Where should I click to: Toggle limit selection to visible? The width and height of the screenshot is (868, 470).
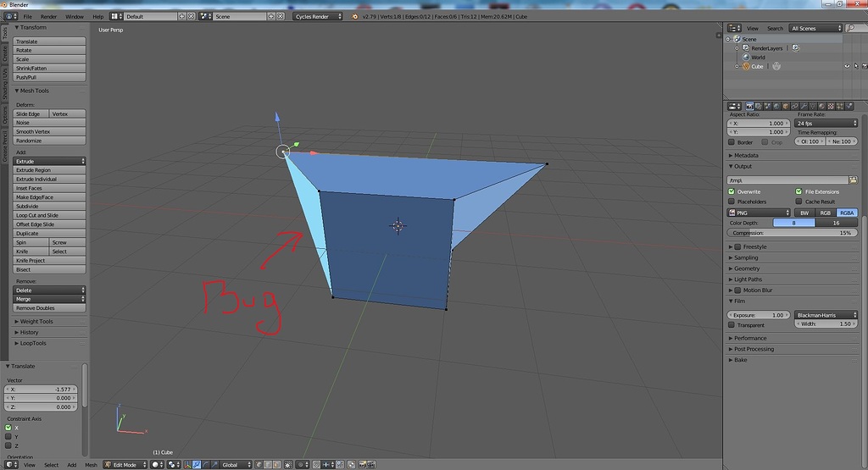[x=288, y=465]
